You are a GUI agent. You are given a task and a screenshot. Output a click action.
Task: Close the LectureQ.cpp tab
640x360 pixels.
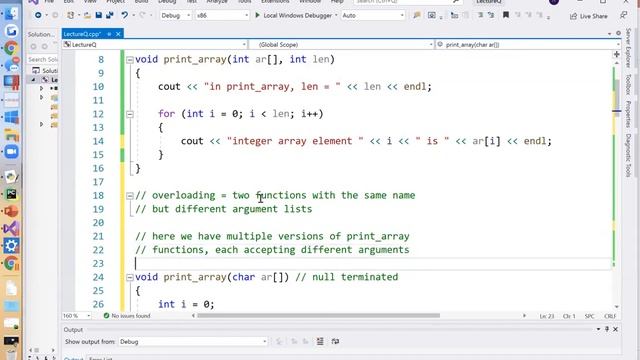point(118,34)
